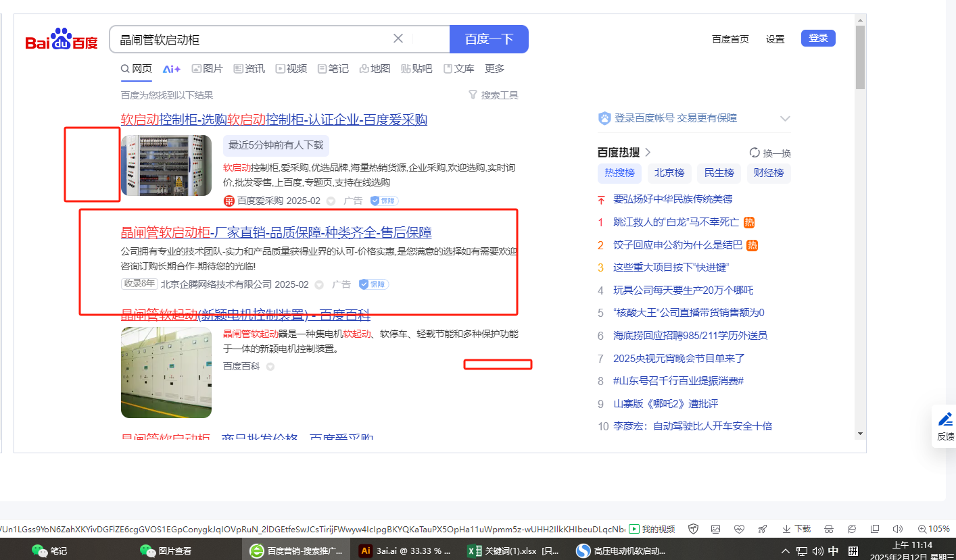The image size is (956, 560).
Task: Click the heartbeat health icon in status bar
Action: pos(740,529)
